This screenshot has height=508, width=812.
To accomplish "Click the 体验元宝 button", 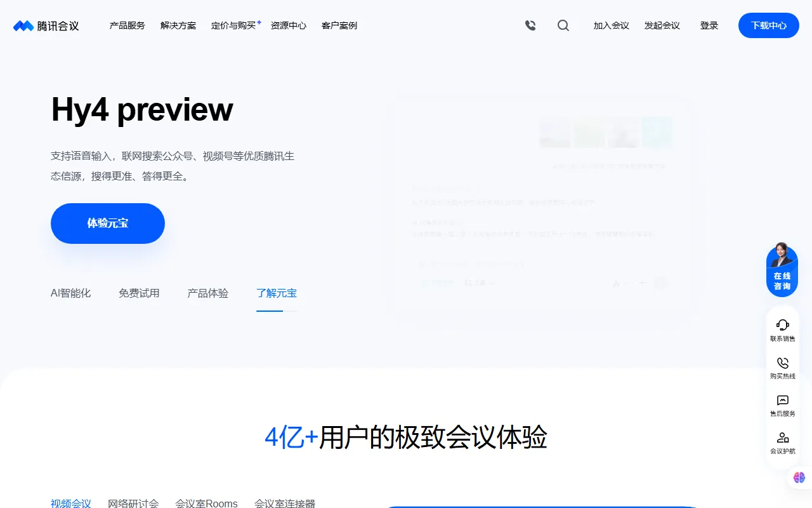I will [x=108, y=224].
